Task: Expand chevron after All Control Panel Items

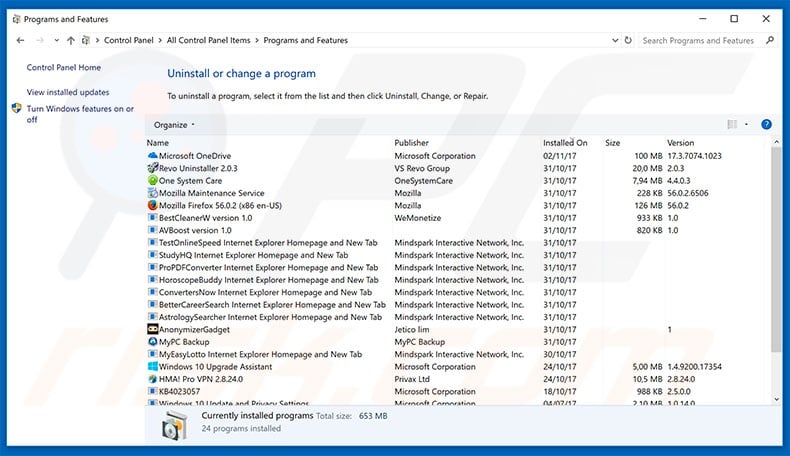Action: (x=257, y=40)
